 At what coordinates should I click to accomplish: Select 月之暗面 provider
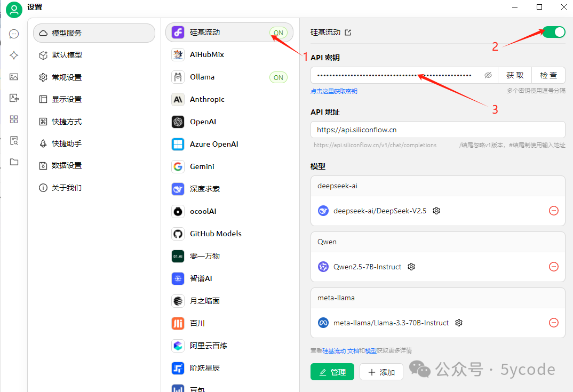point(229,301)
